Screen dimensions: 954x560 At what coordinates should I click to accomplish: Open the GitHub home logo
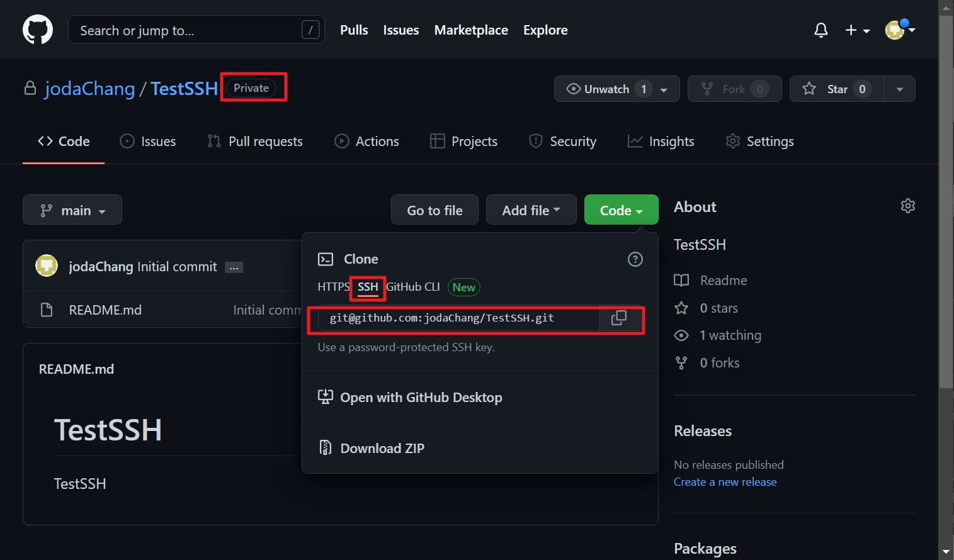(x=38, y=30)
